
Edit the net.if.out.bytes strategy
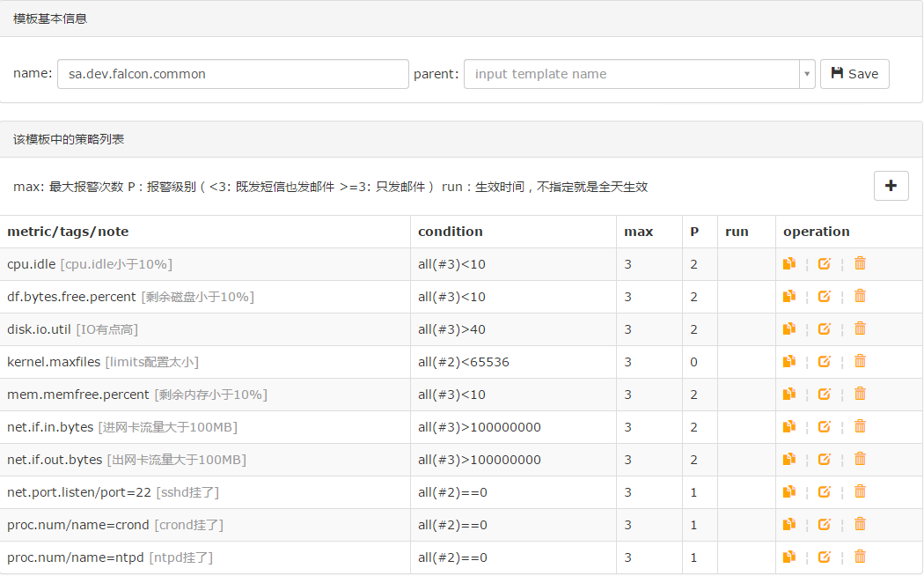click(825, 459)
